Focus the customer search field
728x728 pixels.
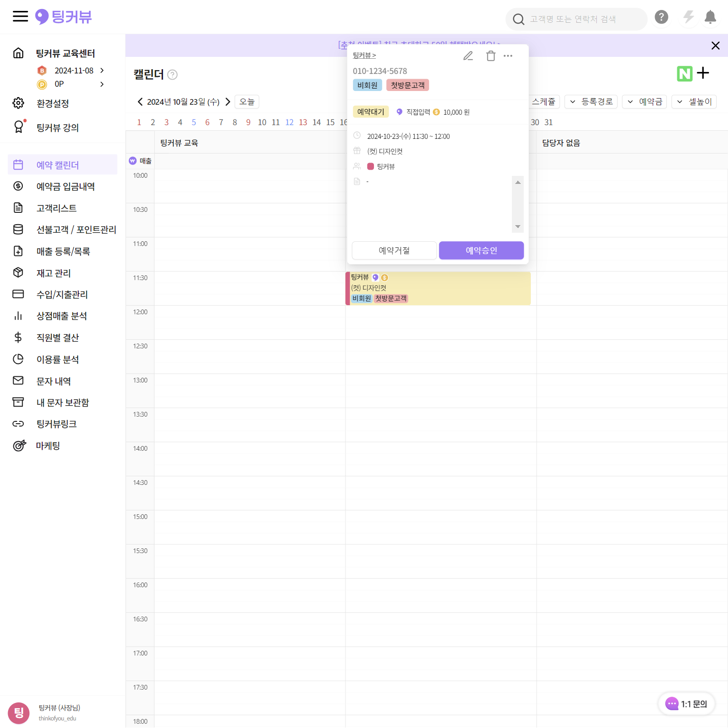[576, 19]
